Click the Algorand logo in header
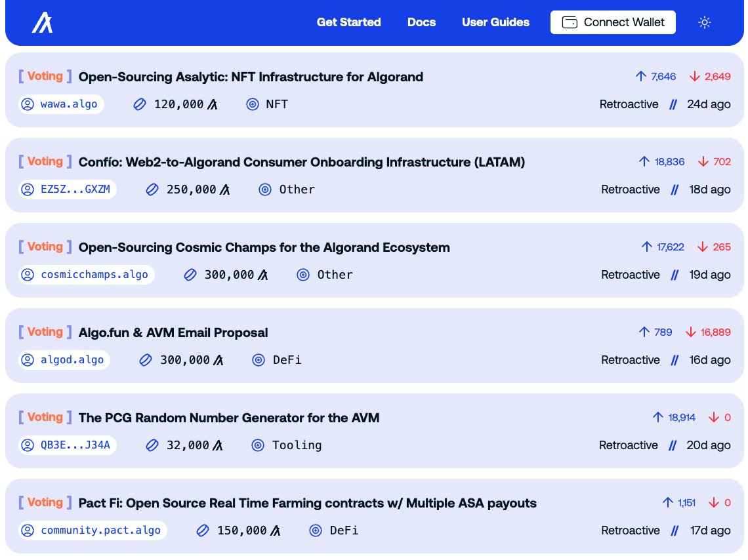 pos(43,22)
